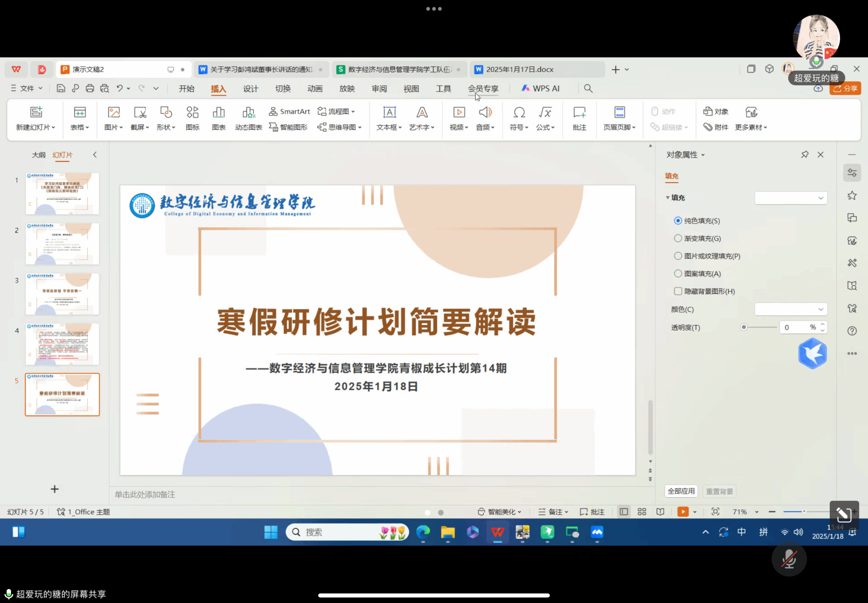
Task: Open the SmartArt insert tool
Action: pos(290,111)
